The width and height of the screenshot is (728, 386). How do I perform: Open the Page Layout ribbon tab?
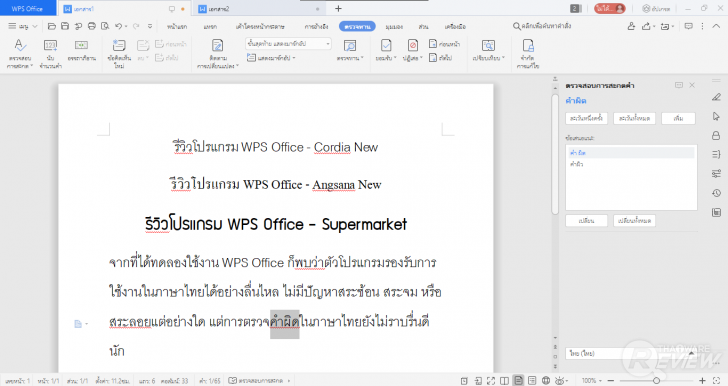tap(260, 26)
